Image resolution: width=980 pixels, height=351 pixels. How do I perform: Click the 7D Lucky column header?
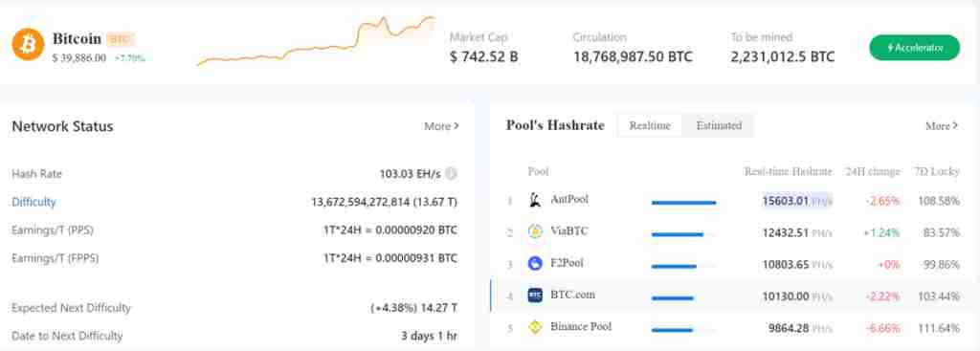(937, 171)
